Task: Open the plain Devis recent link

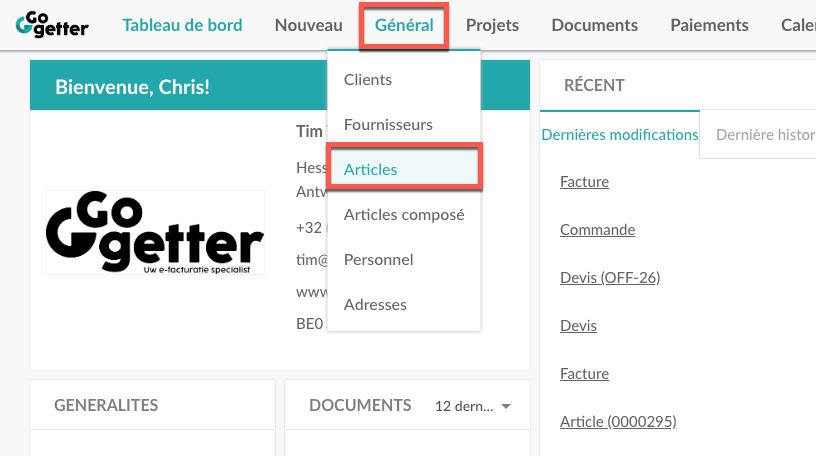Action: (x=578, y=325)
